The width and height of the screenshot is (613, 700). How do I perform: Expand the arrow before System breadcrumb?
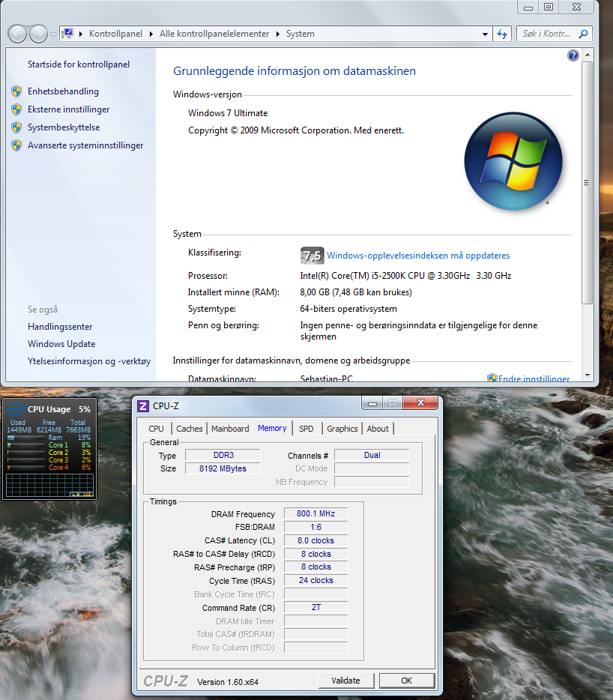click(x=278, y=34)
